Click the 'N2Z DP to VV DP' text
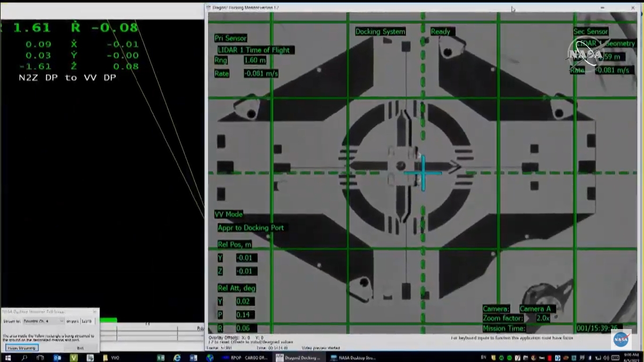This screenshot has width=644, height=362. (x=67, y=77)
